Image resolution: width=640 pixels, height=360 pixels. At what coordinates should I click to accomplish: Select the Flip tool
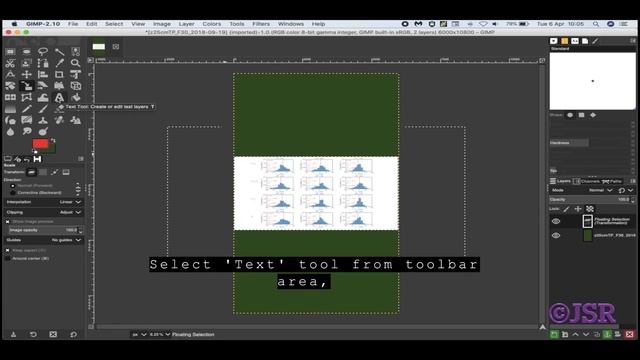coord(10,98)
